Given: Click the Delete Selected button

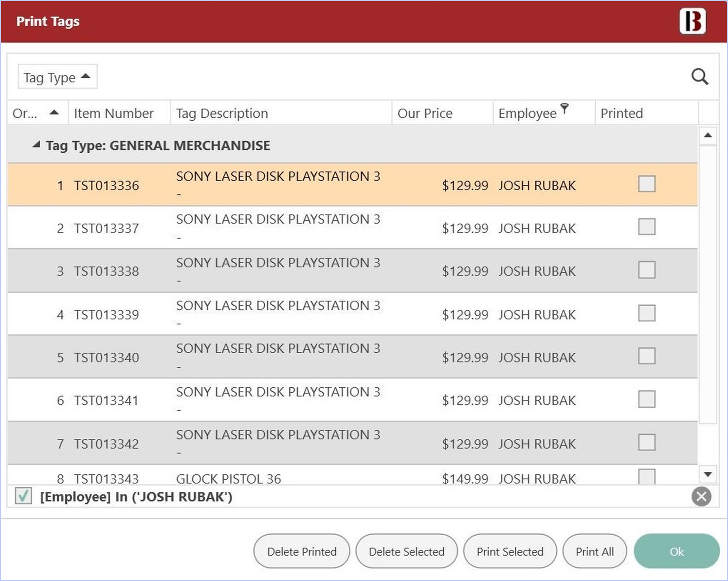Looking at the screenshot, I should point(406,551).
